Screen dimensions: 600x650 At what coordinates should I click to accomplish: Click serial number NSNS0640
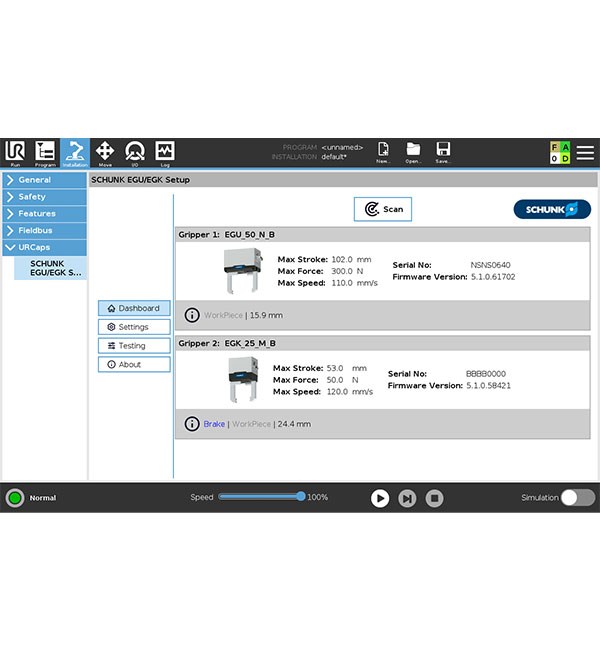490,265
